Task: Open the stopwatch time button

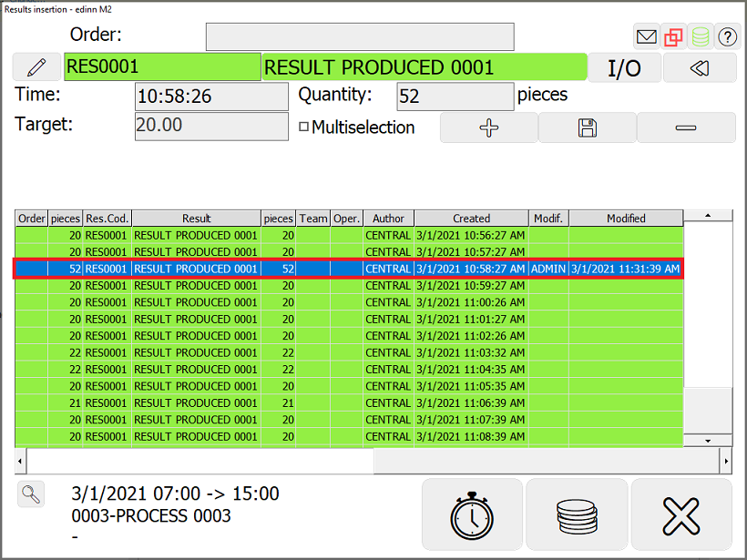Action: pyautogui.click(x=472, y=514)
